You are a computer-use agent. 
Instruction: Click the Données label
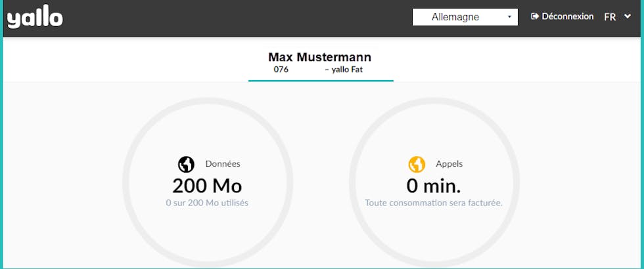click(223, 164)
